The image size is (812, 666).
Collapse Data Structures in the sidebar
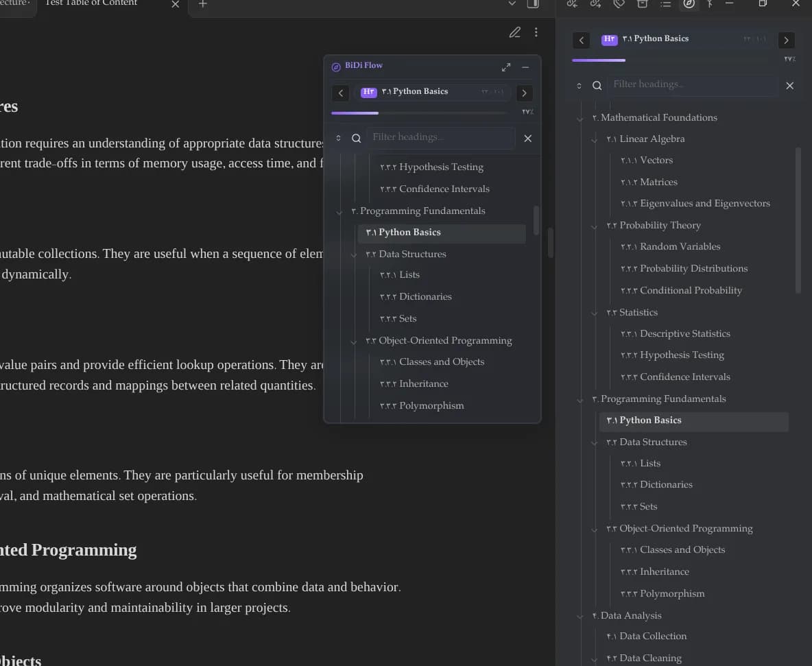594,443
